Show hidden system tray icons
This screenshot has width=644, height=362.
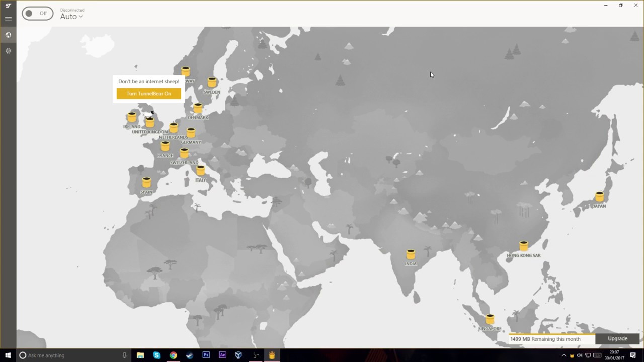563,355
